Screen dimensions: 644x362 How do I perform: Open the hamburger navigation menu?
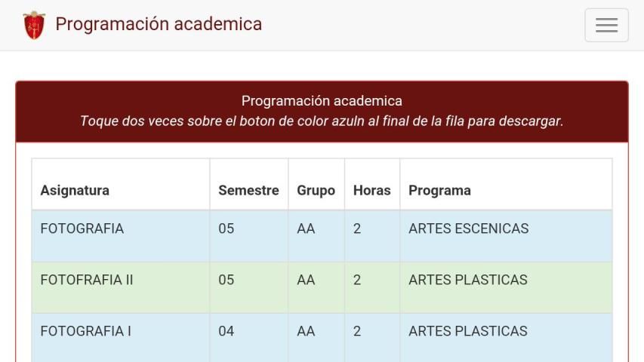tap(606, 25)
